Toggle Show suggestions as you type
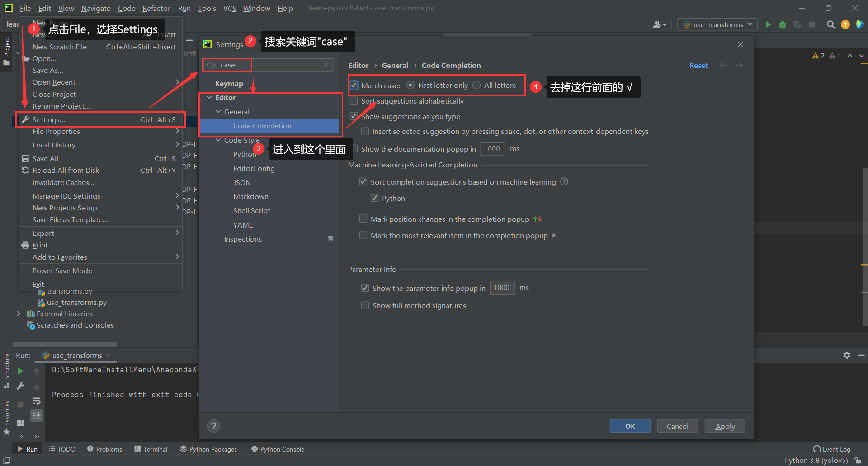Viewport: 868px width, 466px height. 354,116
